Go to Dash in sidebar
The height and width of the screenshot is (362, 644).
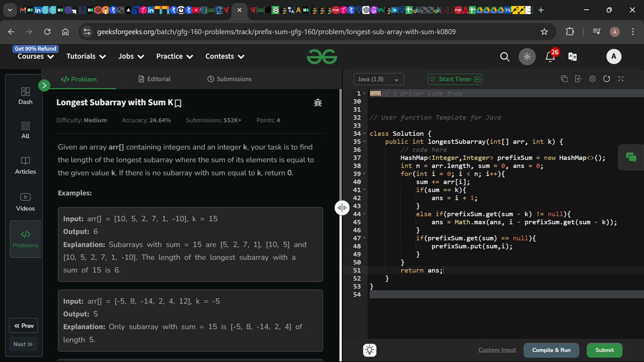point(25,95)
